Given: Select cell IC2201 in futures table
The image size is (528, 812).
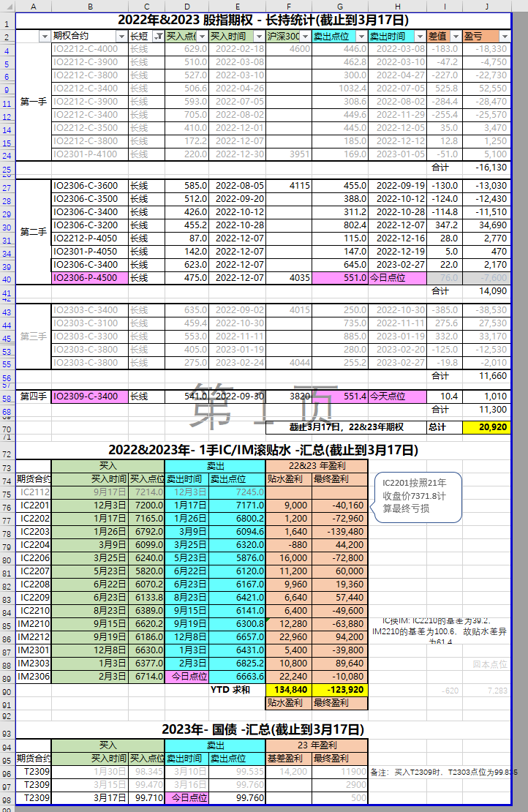Looking at the screenshot, I should (x=34, y=505).
